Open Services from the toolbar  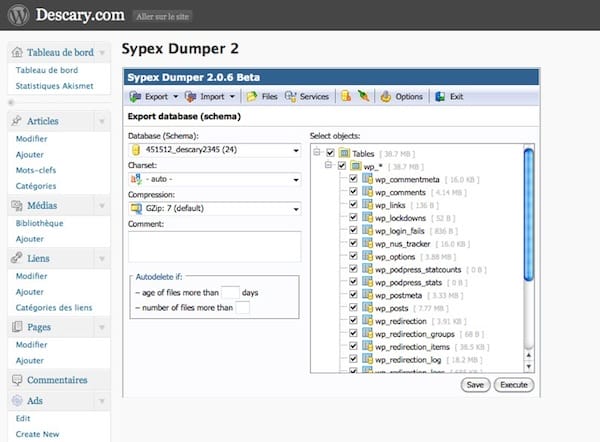306,97
